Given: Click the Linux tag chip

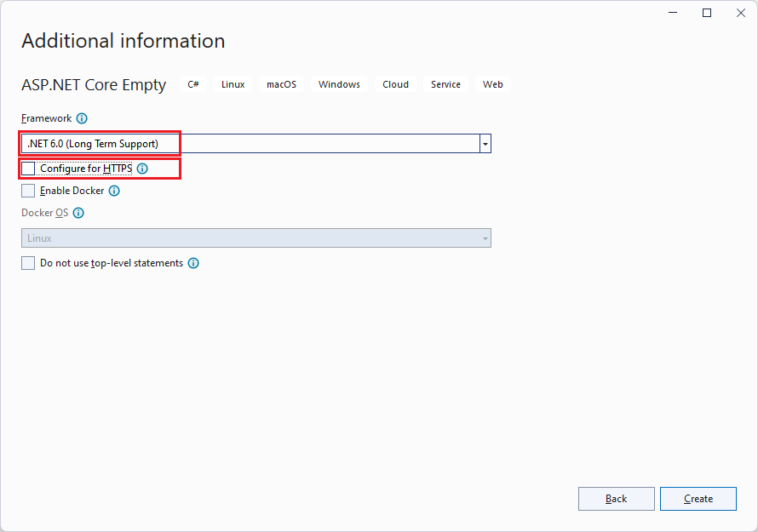Looking at the screenshot, I should (x=233, y=84).
